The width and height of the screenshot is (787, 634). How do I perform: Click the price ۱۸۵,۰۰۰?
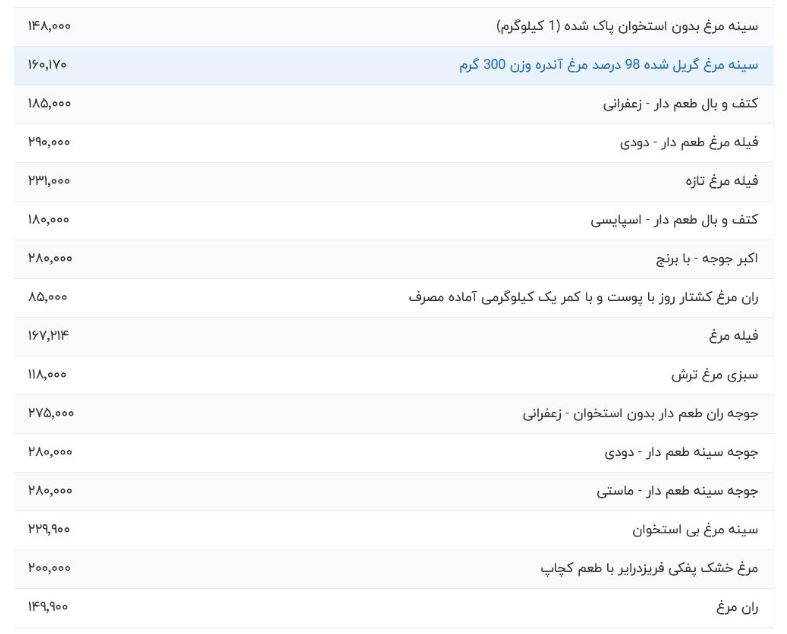pos(49,103)
